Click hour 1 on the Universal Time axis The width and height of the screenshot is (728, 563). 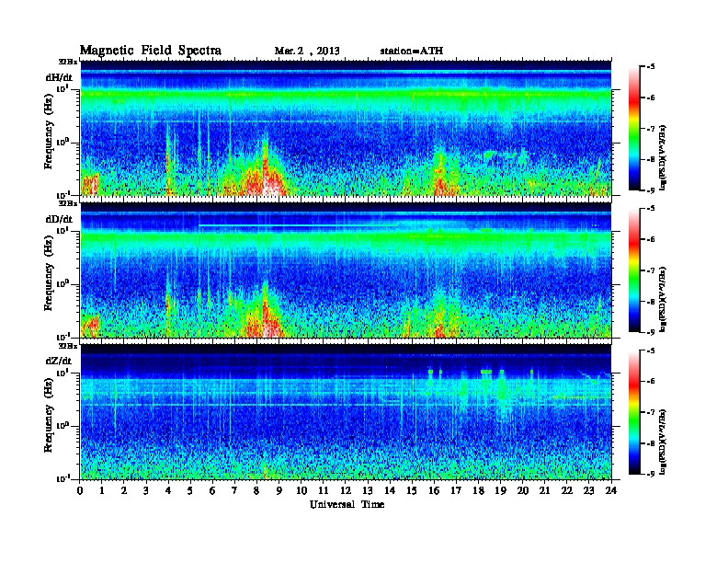[x=102, y=490]
